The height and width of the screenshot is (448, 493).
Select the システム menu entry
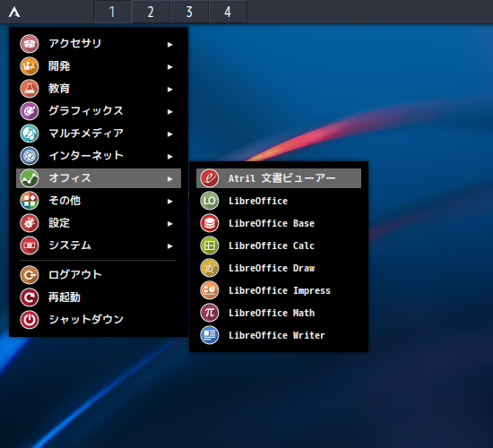click(x=99, y=246)
